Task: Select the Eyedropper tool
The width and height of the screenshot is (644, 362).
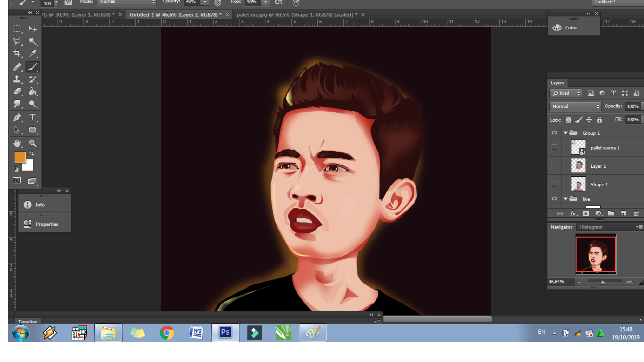Action: [x=33, y=54]
